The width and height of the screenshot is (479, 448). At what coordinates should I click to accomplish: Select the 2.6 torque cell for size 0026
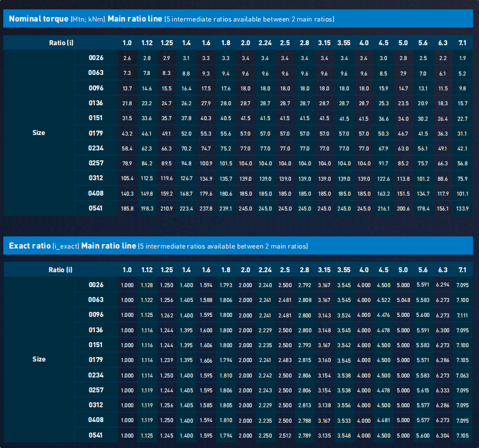[x=127, y=58]
